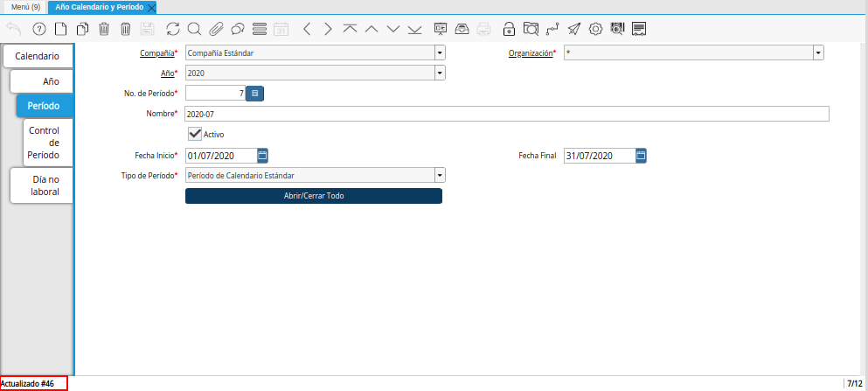Open the Chat bubbles icon
Viewport: 868px width, 391px height.
pos(238,29)
